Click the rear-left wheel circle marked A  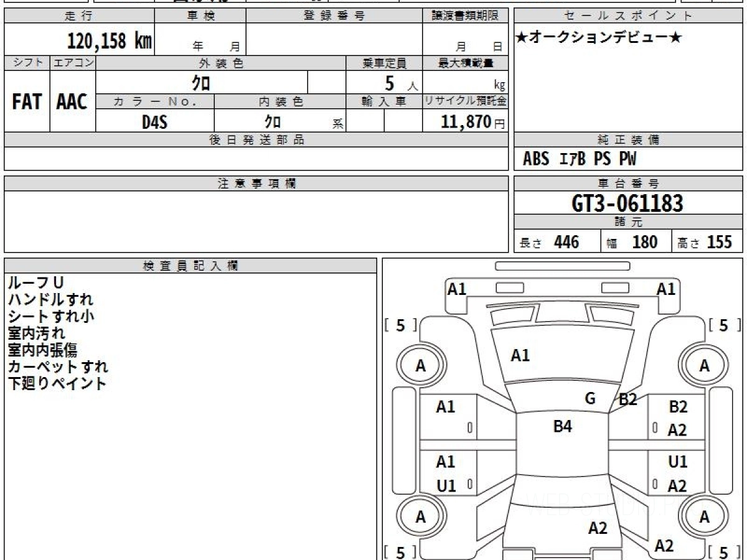[420, 516]
